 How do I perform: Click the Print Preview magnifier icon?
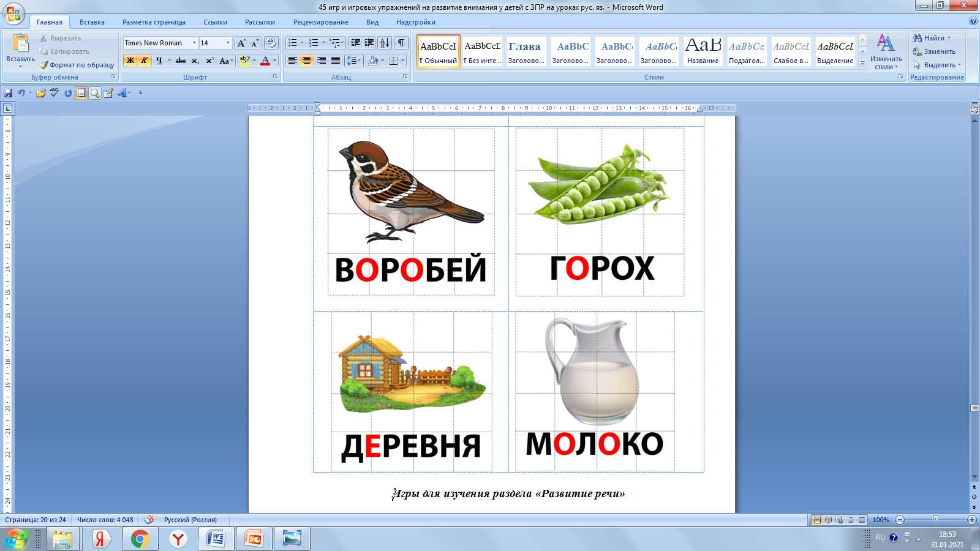tap(95, 93)
